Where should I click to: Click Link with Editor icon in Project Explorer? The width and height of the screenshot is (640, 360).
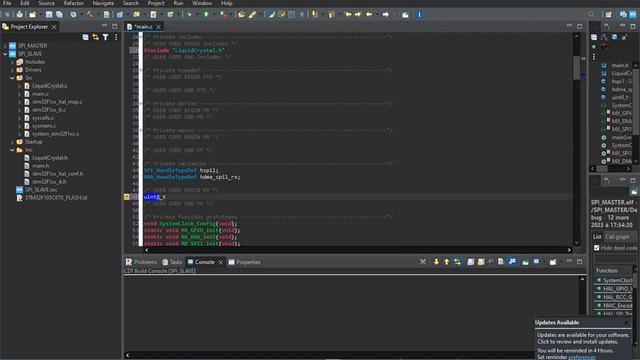[x=96, y=37]
